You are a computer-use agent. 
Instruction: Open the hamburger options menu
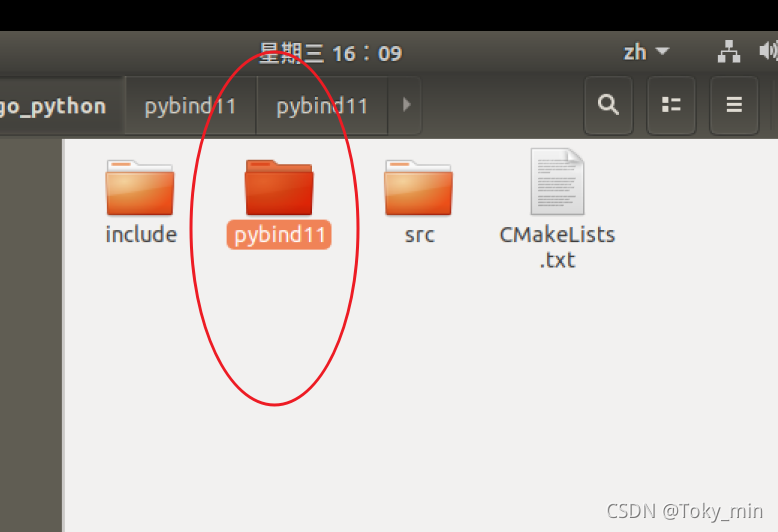[734, 105]
